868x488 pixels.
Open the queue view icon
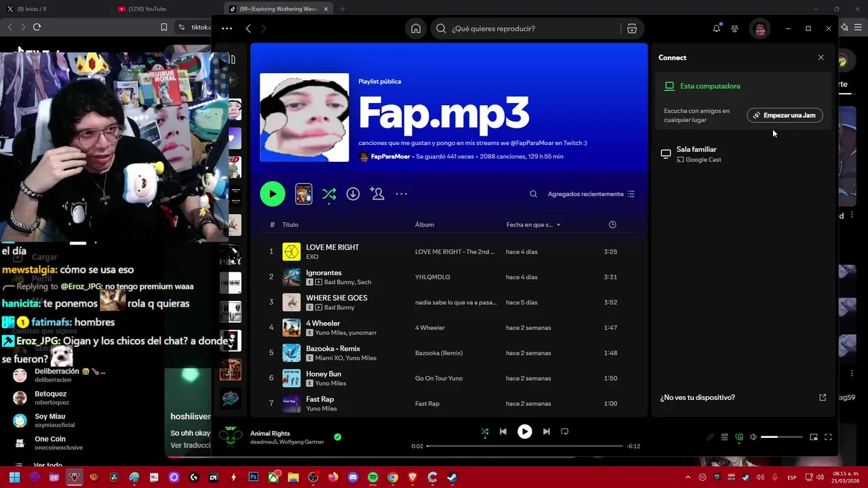click(x=724, y=437)
